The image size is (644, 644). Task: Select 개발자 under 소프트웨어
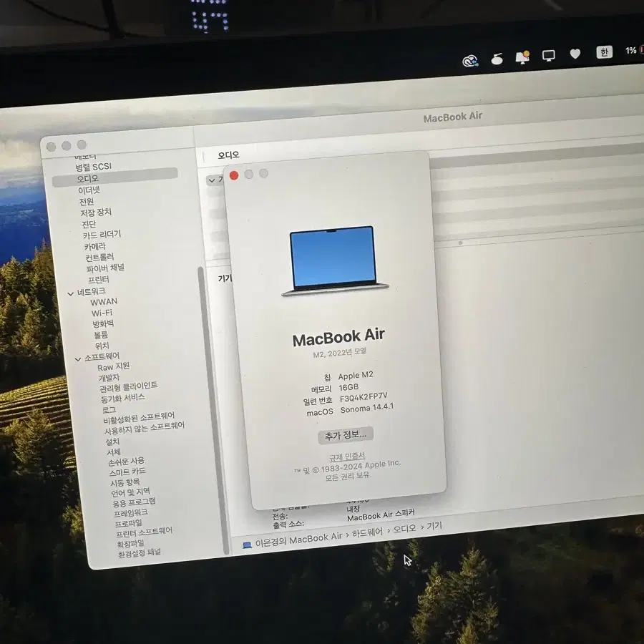109,377
